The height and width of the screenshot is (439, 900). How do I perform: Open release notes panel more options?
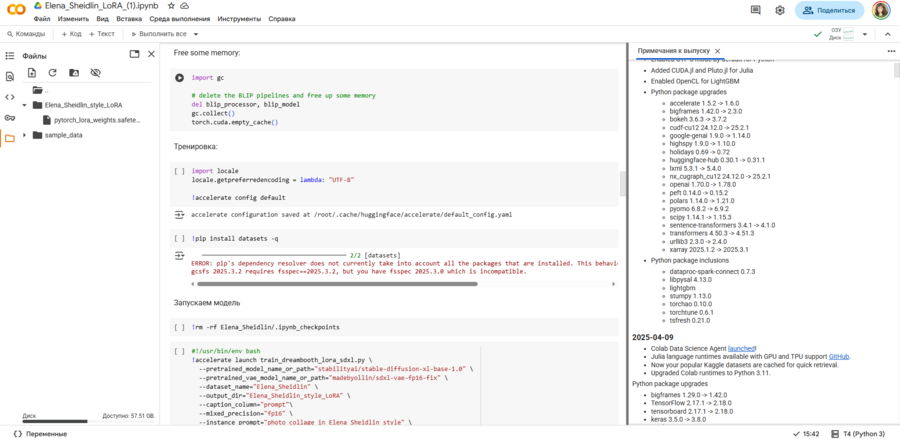891,51
